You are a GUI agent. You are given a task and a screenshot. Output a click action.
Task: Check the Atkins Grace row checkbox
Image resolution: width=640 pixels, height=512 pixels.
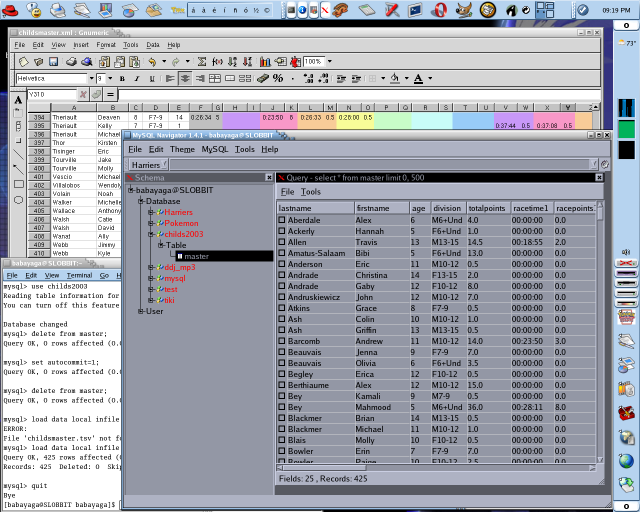(282, 308)
